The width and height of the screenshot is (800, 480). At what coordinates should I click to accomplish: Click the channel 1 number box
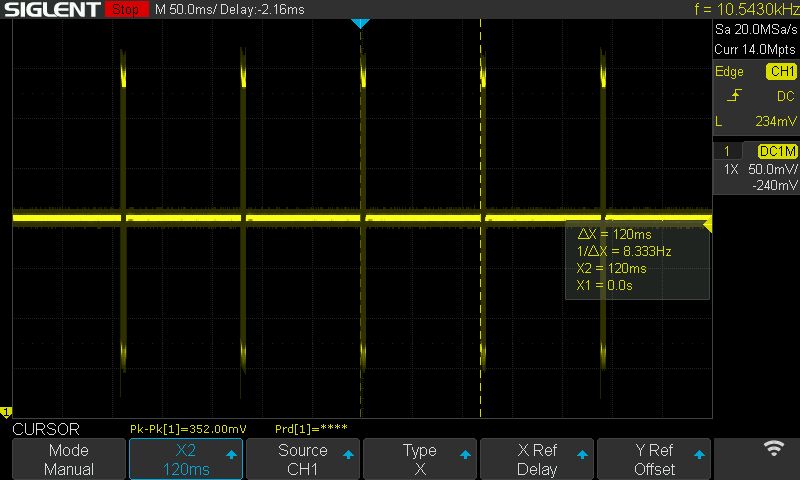(727, 151)
